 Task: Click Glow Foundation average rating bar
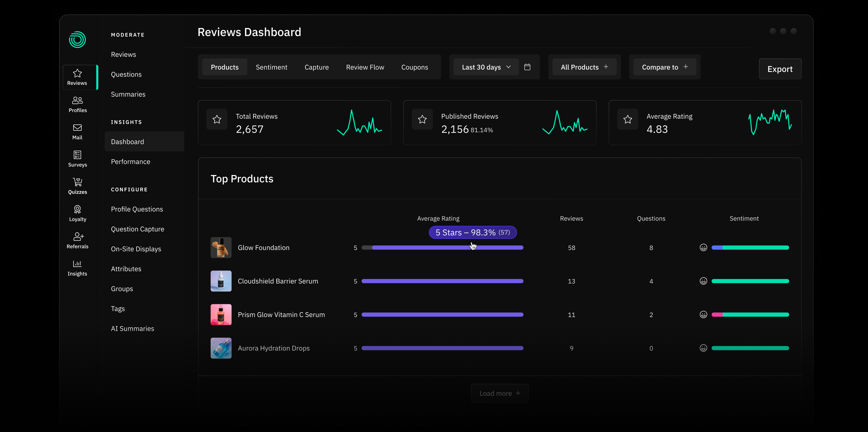point(442,248)
